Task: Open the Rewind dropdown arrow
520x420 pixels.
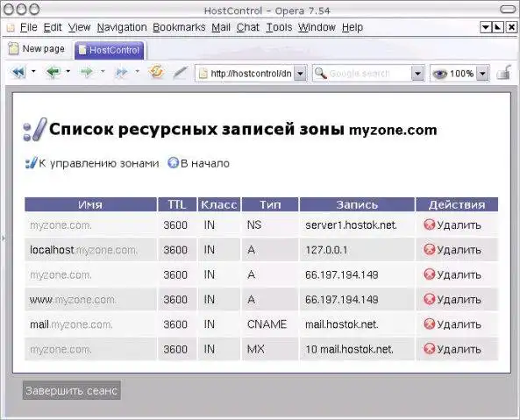Action: pyautogui.click(x=33, y=71)
